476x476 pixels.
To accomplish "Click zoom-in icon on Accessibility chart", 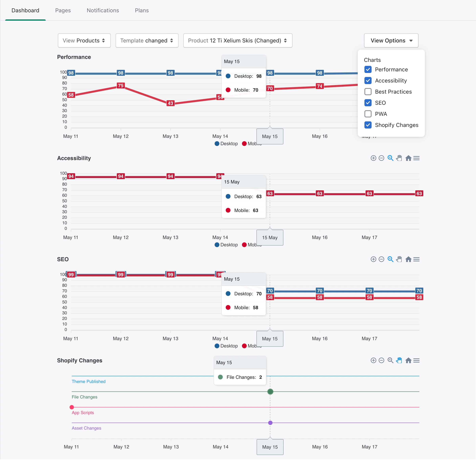I will pyautogui.click(x=373, y=158).
